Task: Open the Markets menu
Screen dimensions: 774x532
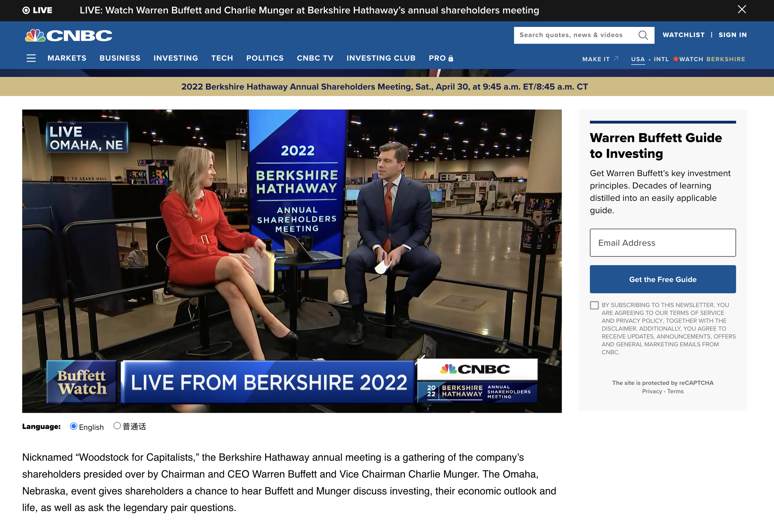Action: tap(67, 58)
